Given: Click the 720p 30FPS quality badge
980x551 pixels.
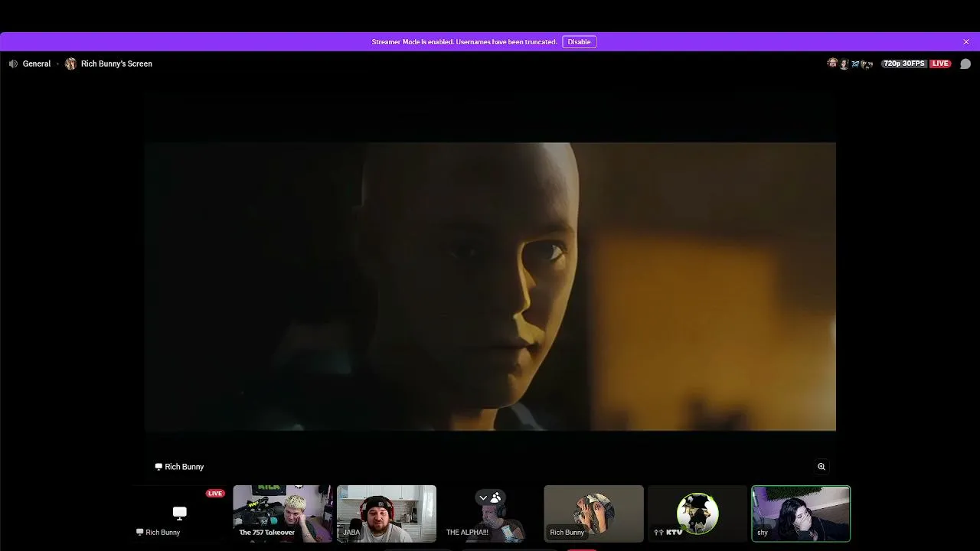Looking at the screenshot, I should (904, 64).
